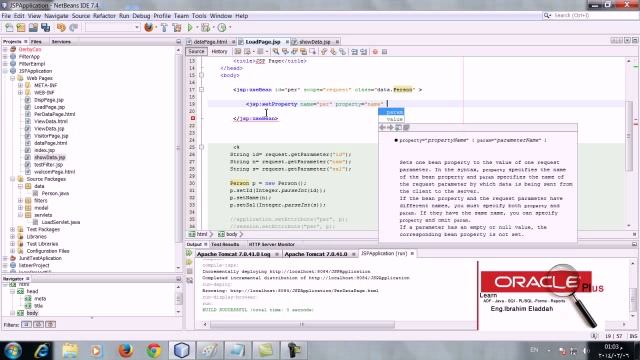Select 'value' in the autocomplete list
This screenshot has height=360, width=640.
[391, 119]
